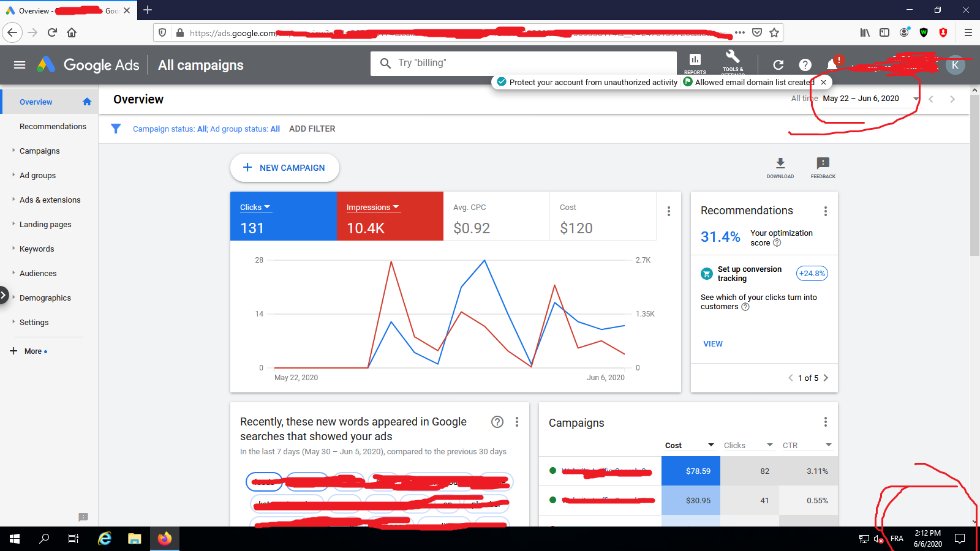This screenshot has height=551, width=980.
Task: Open help for the new search words card
Action: (x=497, y=422)
